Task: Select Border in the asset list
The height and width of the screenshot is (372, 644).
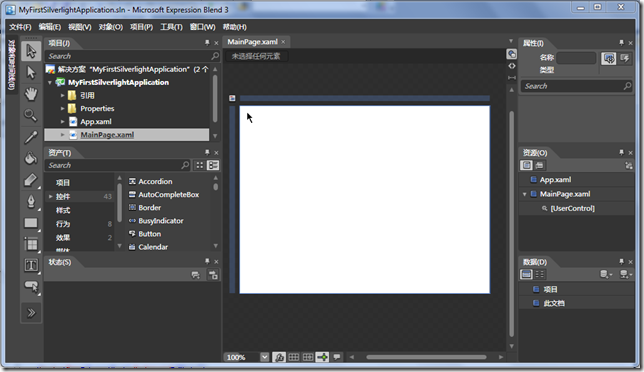Action: [x=145, y=208]
